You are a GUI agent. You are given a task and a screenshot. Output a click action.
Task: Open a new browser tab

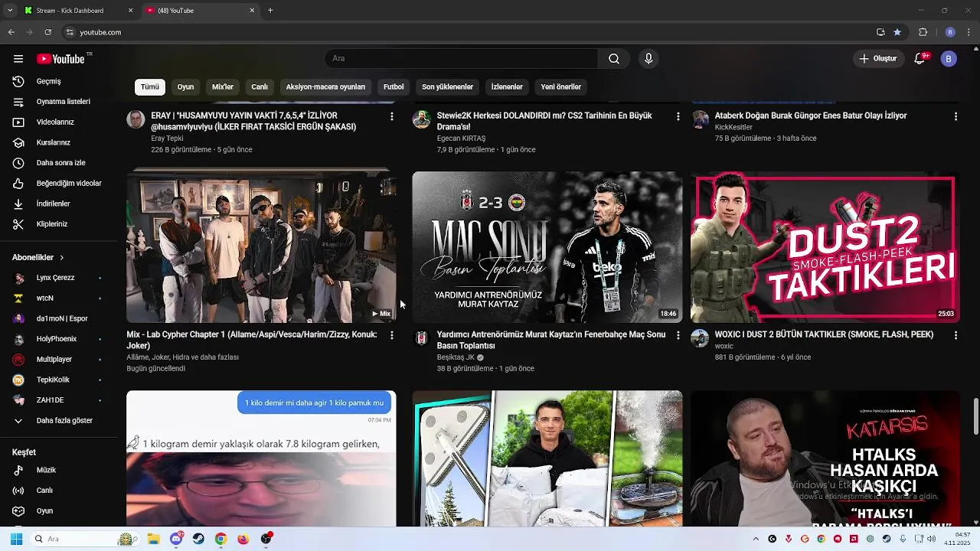(270, 11)
